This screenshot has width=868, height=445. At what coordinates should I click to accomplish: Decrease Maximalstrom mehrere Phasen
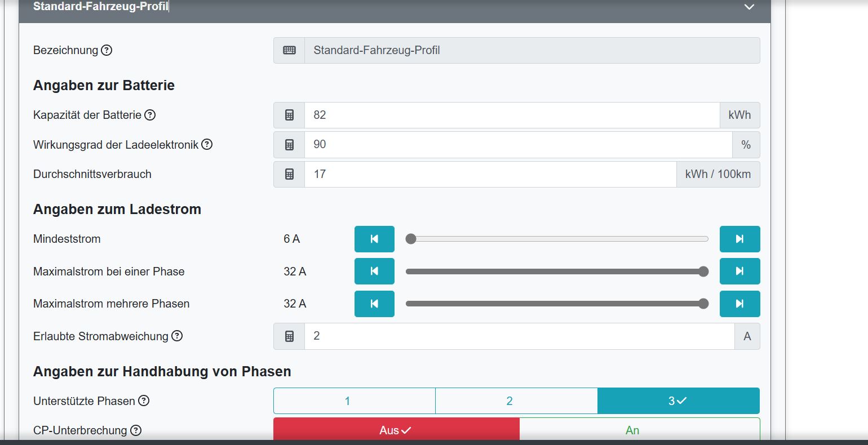374,304
